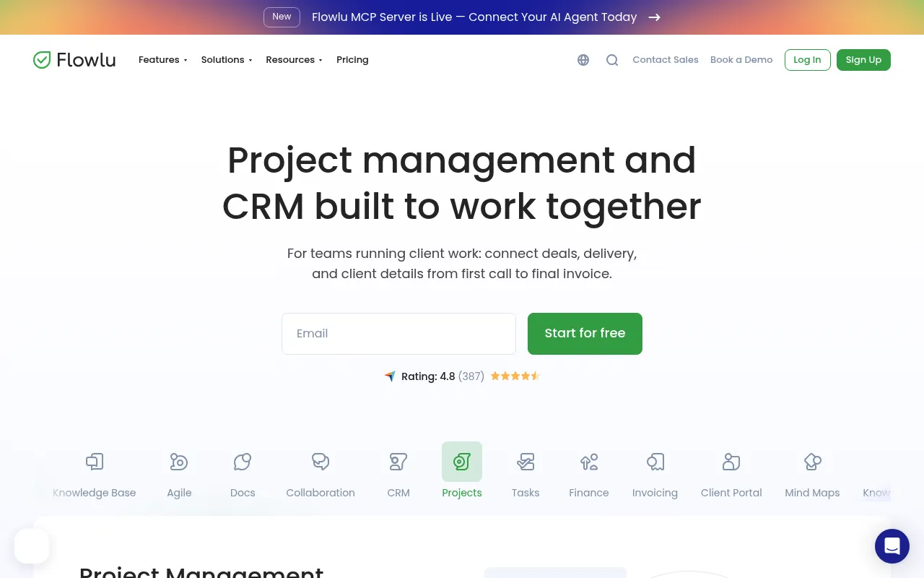Click the New badge in banner
Viewport: 924px width, 578px height.
pos(282,17)
